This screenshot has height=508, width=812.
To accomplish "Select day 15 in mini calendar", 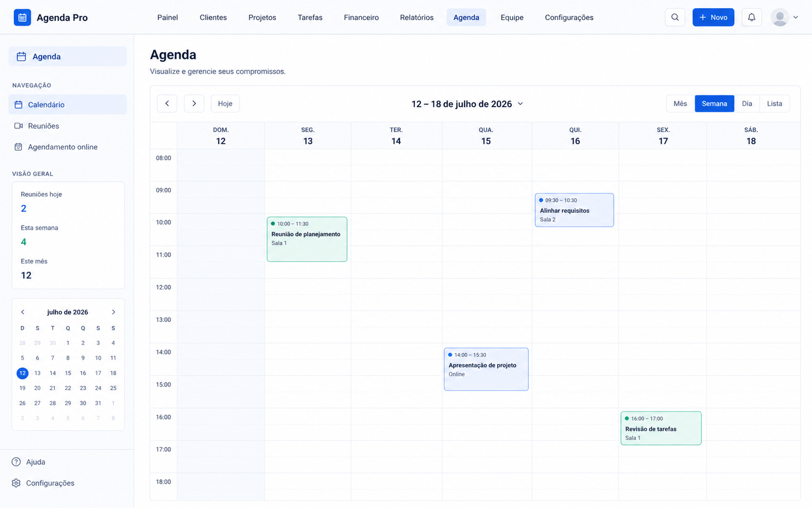I will [68, 373].
